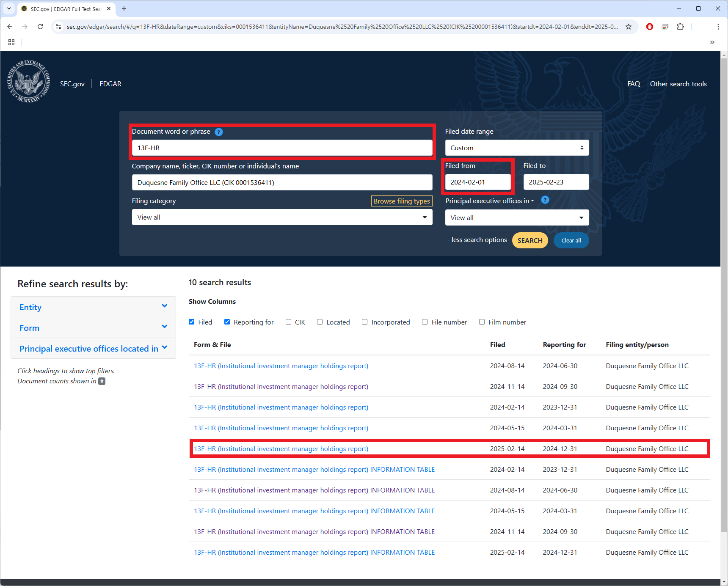
Task: Click the document count hash badge
Action: click(x=102, y=381)
